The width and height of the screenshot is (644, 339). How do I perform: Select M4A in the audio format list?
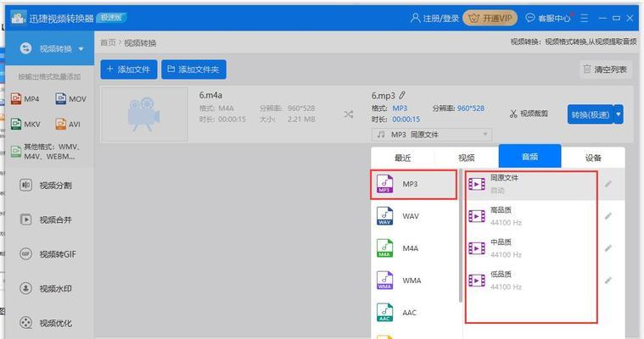pyautogui.click(x=415, y=248)
